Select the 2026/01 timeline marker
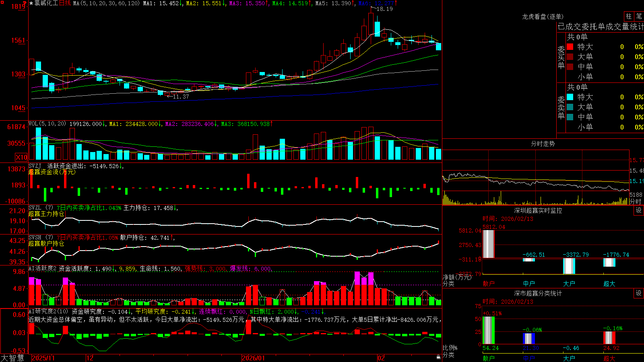 [x=254, y=358]
